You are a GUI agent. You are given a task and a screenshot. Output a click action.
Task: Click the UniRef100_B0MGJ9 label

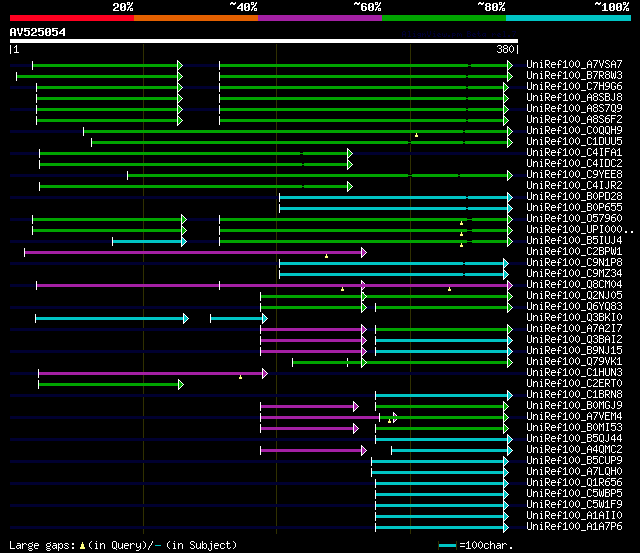click(574, 406)
